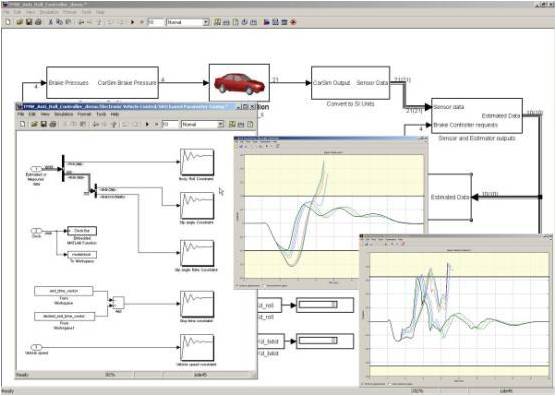Click the Print icon in the main toolbar
The height and width of the screenshot is (396, 556).
click(x=38, y=22)
